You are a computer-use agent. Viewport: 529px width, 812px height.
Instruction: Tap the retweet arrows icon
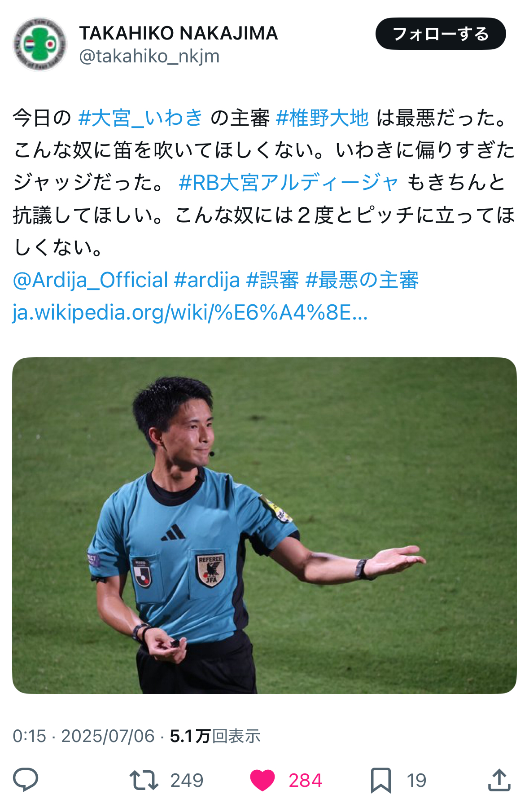[144, 780]
